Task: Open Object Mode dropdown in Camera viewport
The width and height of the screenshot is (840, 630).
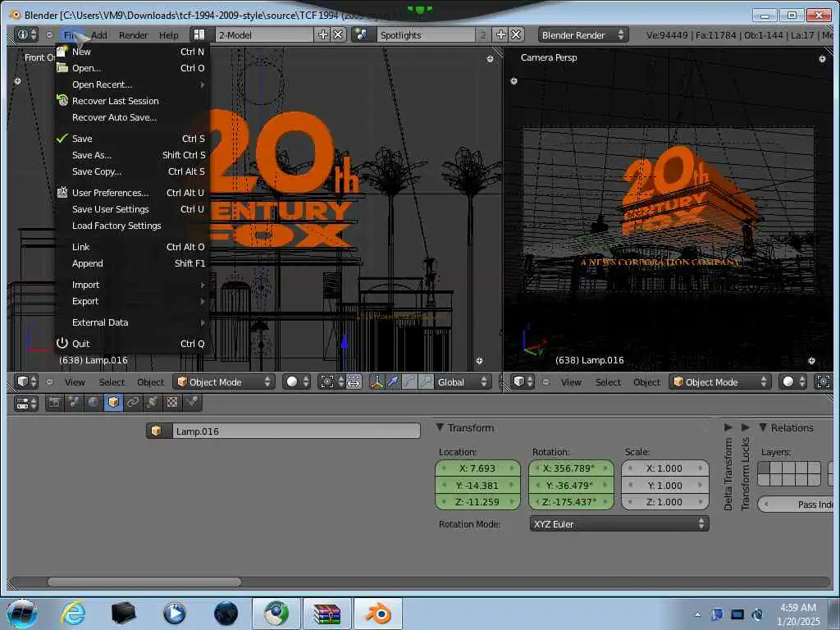Action: tap(720, 382)
